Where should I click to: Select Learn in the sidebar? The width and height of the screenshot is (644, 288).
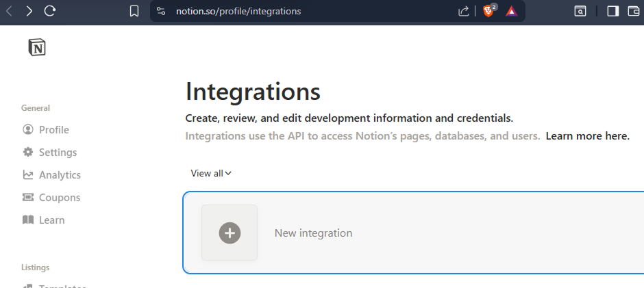pos(51,220)
